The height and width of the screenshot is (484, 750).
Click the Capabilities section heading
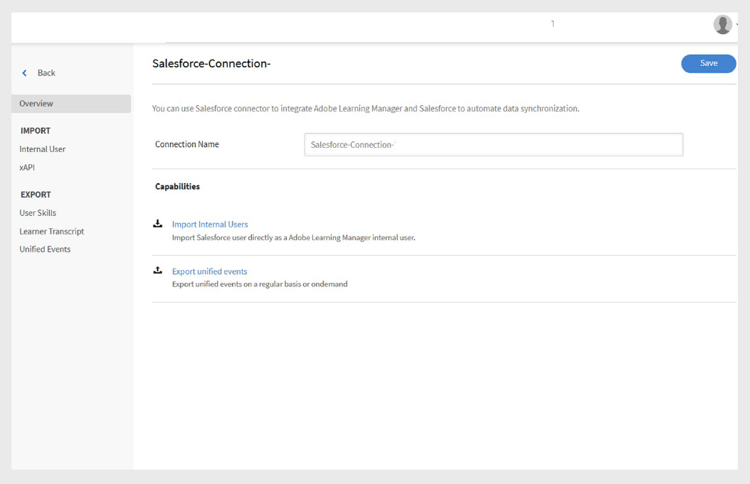(177, 187)
